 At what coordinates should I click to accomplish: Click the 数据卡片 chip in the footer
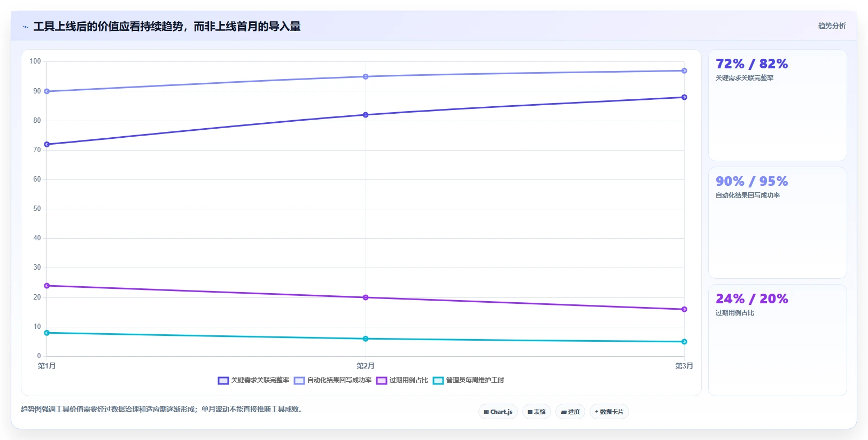(609, 412)
